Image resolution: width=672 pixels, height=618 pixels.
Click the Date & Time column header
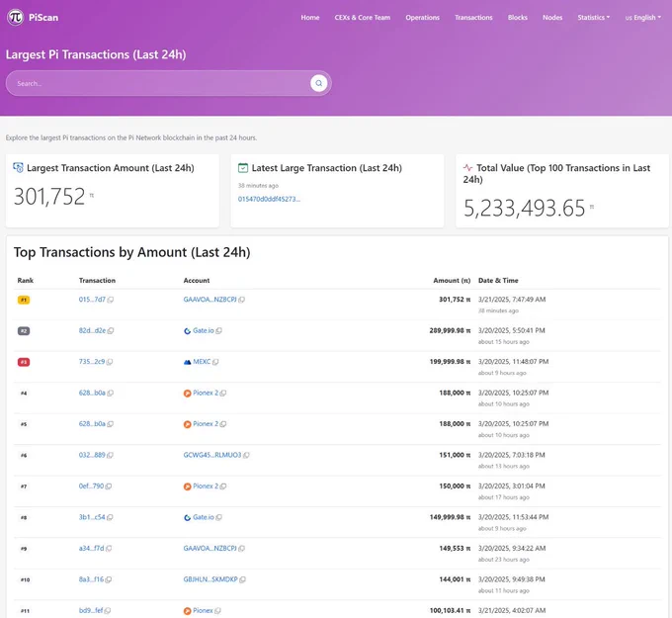[498, 280]
